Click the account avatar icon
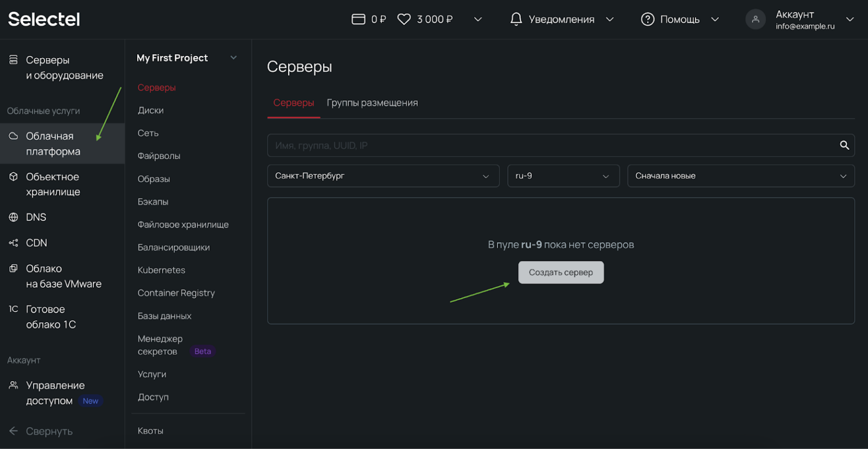Viewport: 868px width, 449px height. pos(755,19)
